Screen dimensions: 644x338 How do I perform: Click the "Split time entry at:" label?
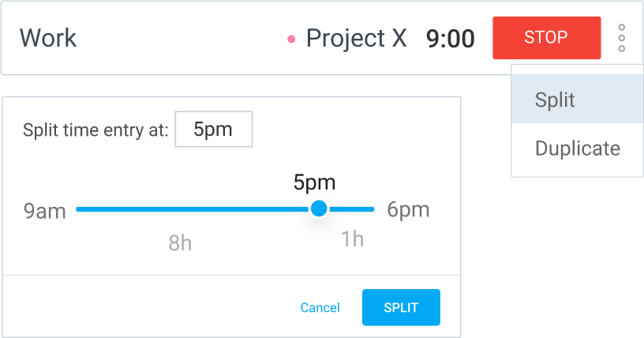(95, 130)
